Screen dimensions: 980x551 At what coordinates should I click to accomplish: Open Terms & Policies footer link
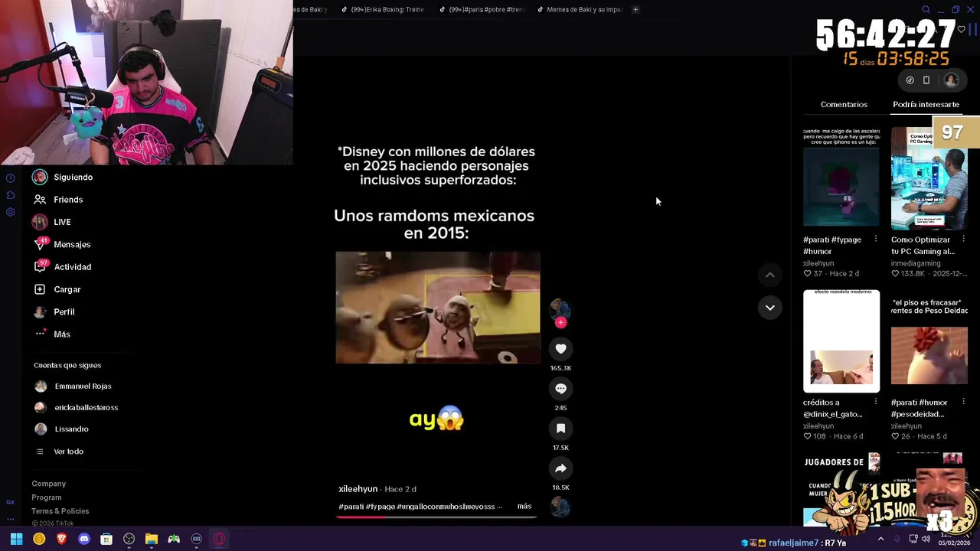pos(60,511)
